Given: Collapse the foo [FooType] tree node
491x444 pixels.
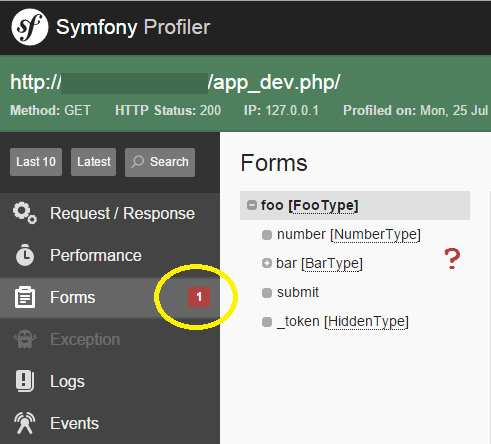Looking at the screenshot, I should tap(252, 205).
